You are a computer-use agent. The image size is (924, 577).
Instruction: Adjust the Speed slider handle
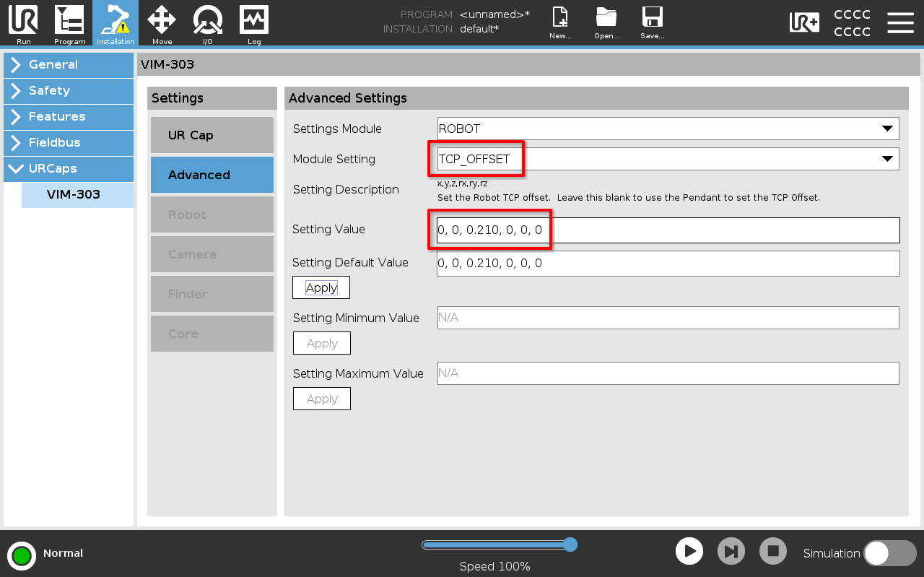pyautogui.click(x=570, y=545)
